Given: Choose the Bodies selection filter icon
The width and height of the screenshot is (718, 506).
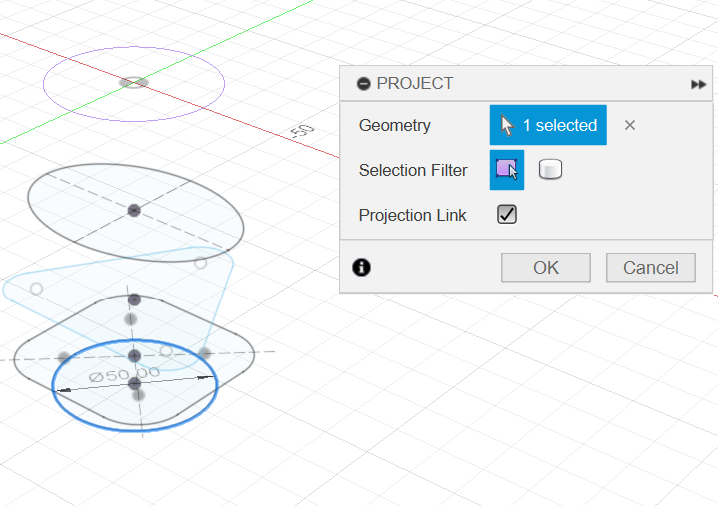Looking at the screenshot, I should pos(550,170).
